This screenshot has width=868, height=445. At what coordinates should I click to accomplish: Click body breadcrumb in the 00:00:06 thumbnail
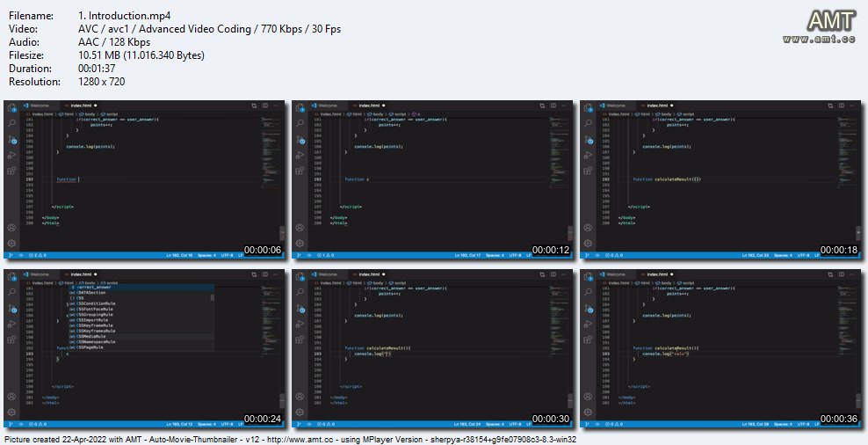coord(86,113)
